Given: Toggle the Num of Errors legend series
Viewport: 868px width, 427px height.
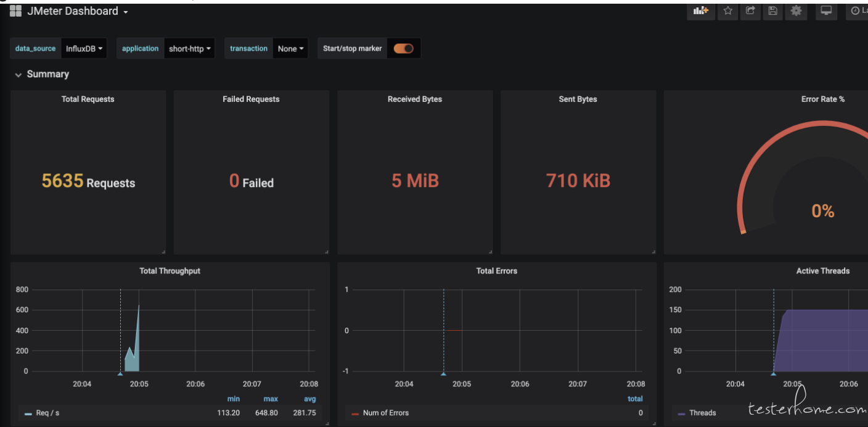Looking at the screenshot, I should 386,413.
